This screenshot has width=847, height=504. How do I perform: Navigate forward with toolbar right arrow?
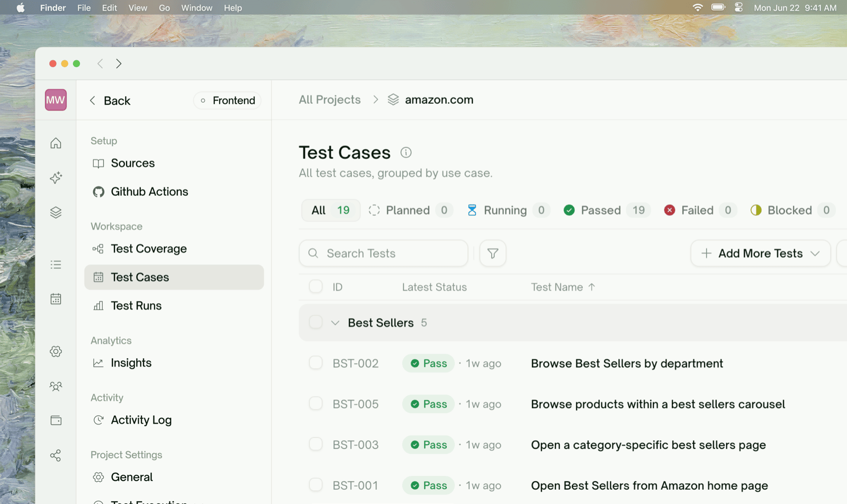[x=119, y=64]
